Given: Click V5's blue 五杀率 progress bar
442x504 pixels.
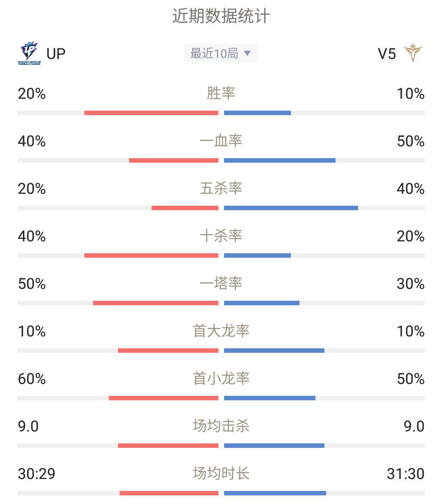Looking at the screenshot, I should coord(291,208).
